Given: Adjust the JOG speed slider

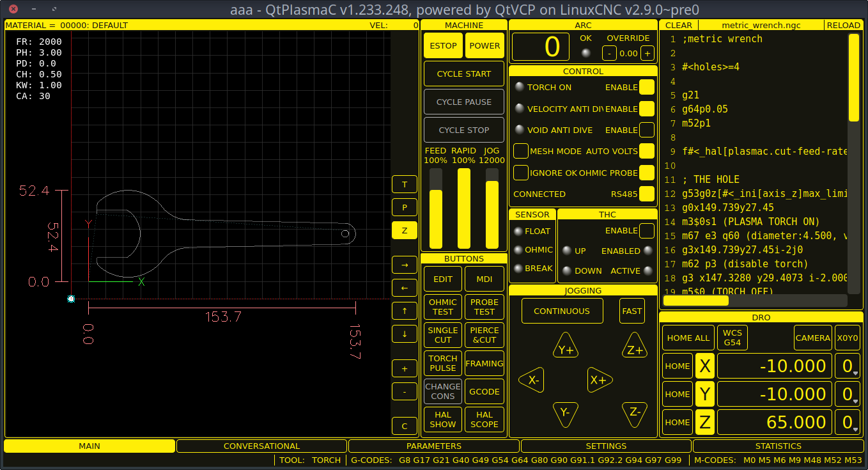Looking at the screenshot, I should click(x=492, y=208).
